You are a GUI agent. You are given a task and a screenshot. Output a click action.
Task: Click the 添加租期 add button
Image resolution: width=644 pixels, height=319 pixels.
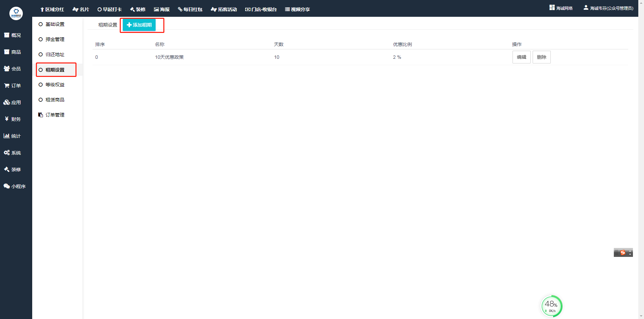click(x=139, y=25)
